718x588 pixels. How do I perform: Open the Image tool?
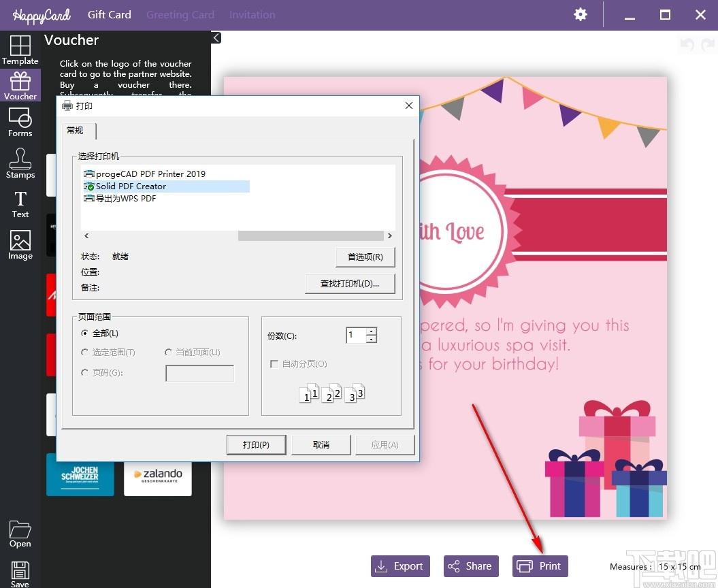[20, 245]
